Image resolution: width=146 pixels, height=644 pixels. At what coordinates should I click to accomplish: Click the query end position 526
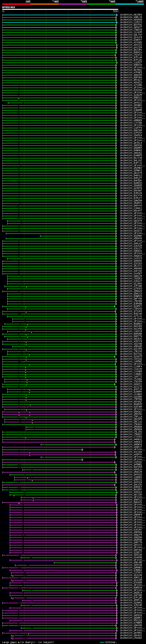[x=115, y=11]
